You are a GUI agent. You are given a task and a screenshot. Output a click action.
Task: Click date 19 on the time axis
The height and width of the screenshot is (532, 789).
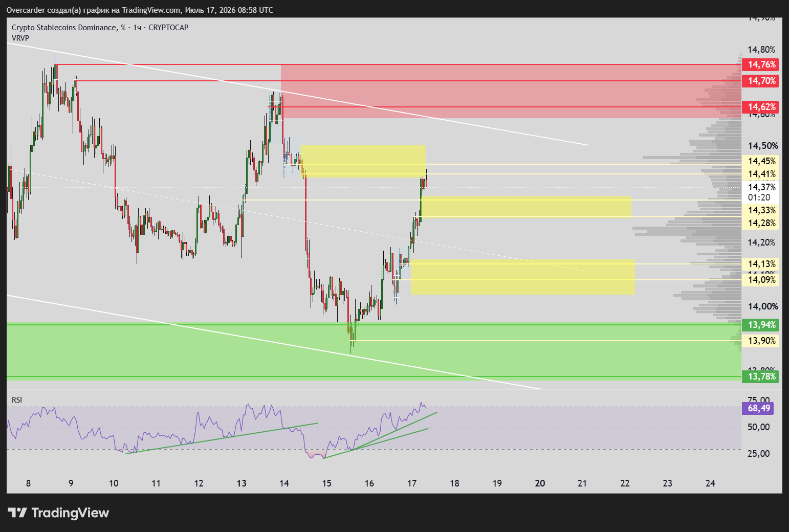point(497,483)
